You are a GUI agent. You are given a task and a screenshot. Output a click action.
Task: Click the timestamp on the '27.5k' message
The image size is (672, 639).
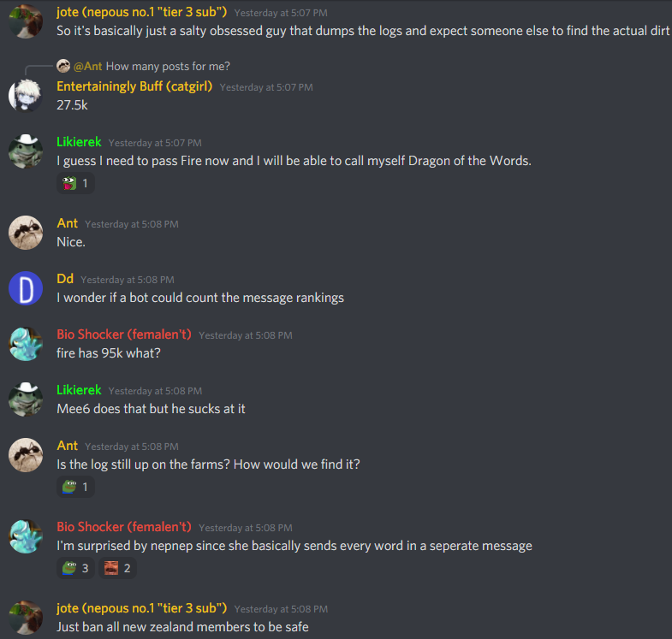[266, 87]
